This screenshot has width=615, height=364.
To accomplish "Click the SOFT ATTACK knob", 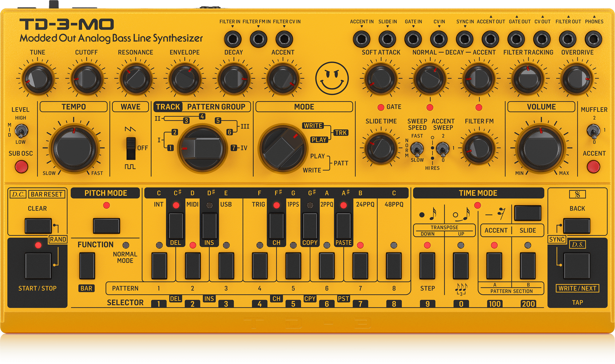I will click(x=381, y=79).
